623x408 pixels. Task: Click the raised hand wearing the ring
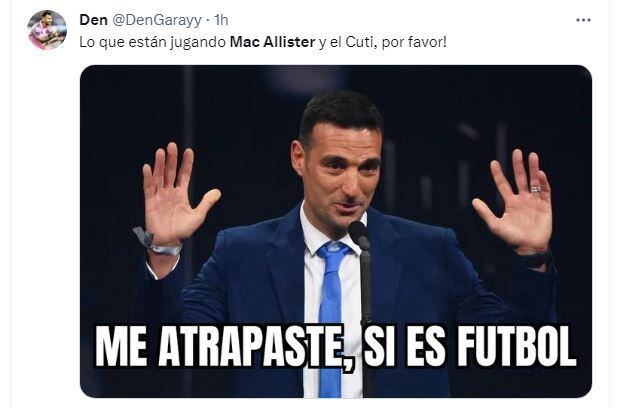515,203
